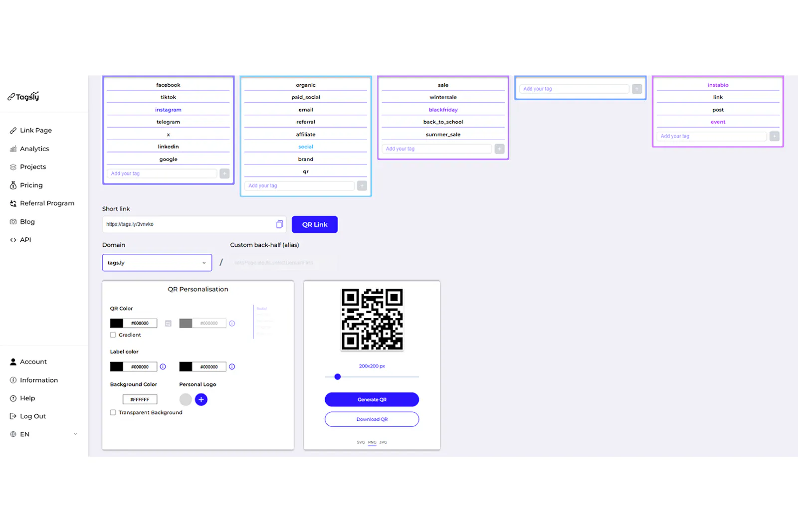Click the Information circle icon in sidebar
The image size is (798, 532).
[13, 380]
